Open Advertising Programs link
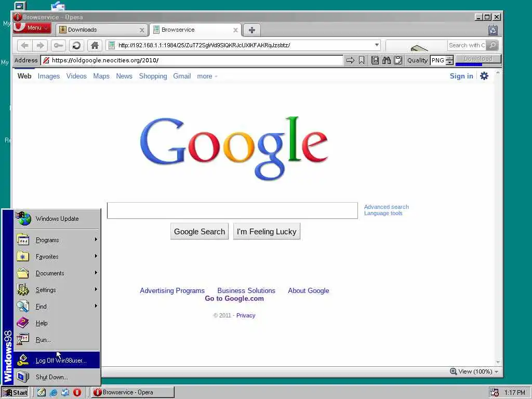 point(172,291)
